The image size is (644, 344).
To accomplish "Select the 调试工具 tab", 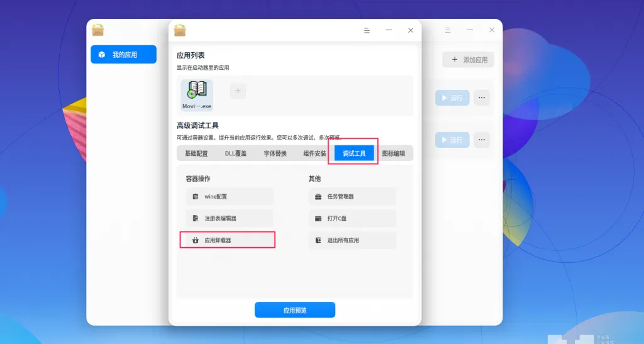I will coord(354,153).
